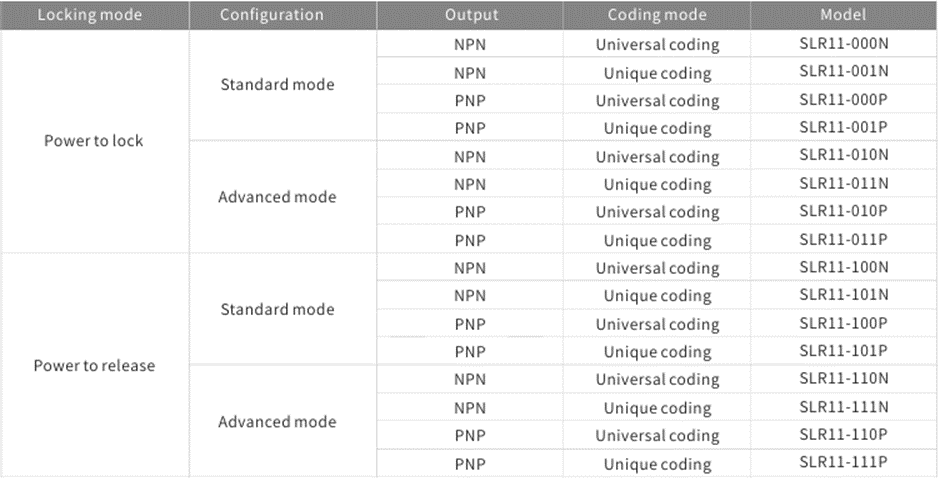Click the Locking mode column header
Screen dimensions: 940x486
(90, 15)
